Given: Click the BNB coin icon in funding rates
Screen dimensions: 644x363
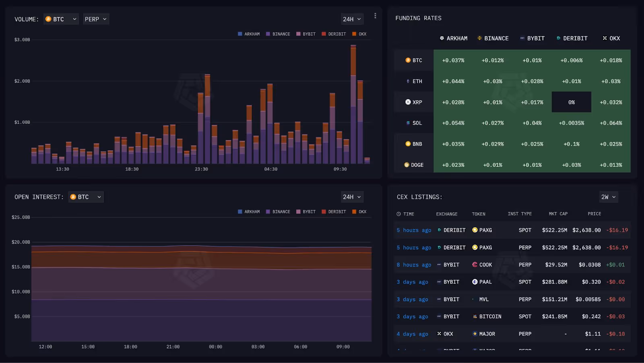Looking at the screenshot, I should 408,144.
